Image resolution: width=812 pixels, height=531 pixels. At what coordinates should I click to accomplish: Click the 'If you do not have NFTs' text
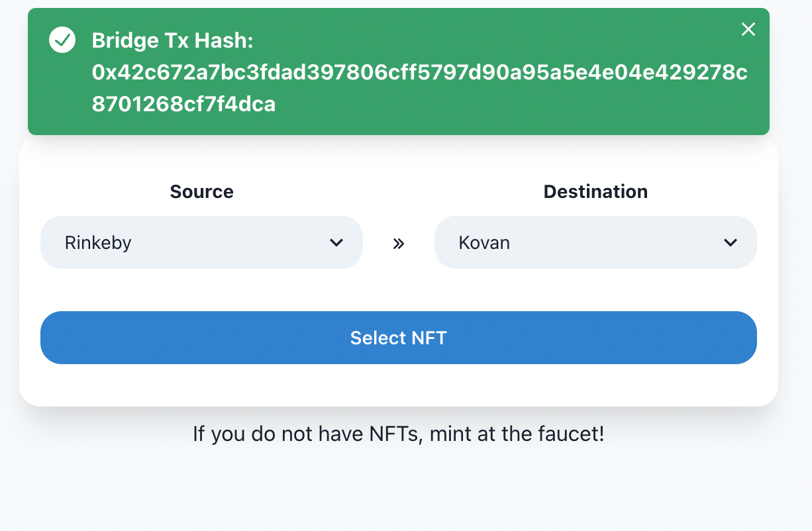point(308,434)
